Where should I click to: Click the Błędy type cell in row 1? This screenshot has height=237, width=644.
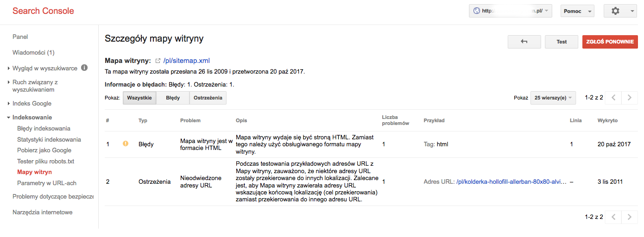tap(146, 144)
